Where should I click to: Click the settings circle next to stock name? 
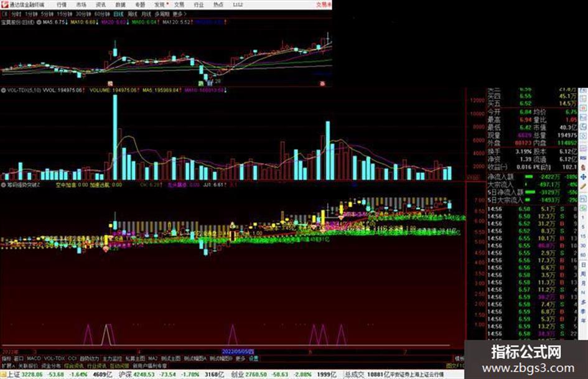click(39, 22)
